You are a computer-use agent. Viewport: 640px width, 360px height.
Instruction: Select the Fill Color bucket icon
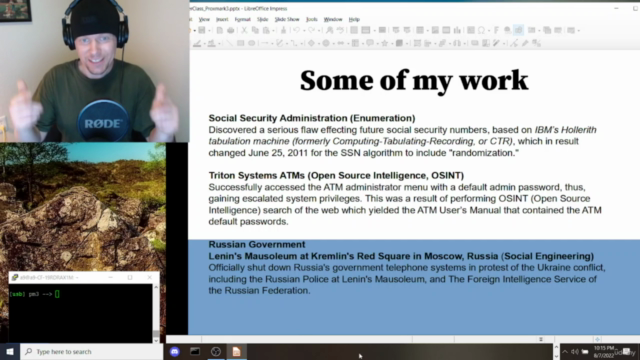pos(211,43)
